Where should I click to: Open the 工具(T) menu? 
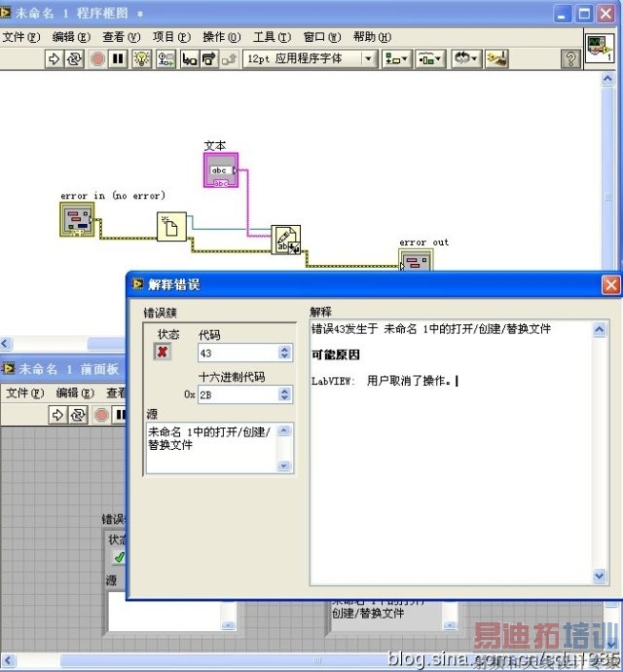(272, 37)
